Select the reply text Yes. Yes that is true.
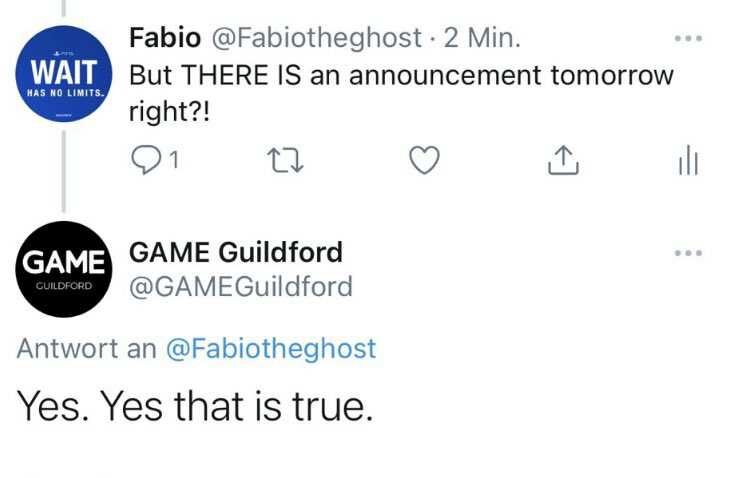Image resolution: width=730 pixels, height=478 pixels. [x=195, y=406]
